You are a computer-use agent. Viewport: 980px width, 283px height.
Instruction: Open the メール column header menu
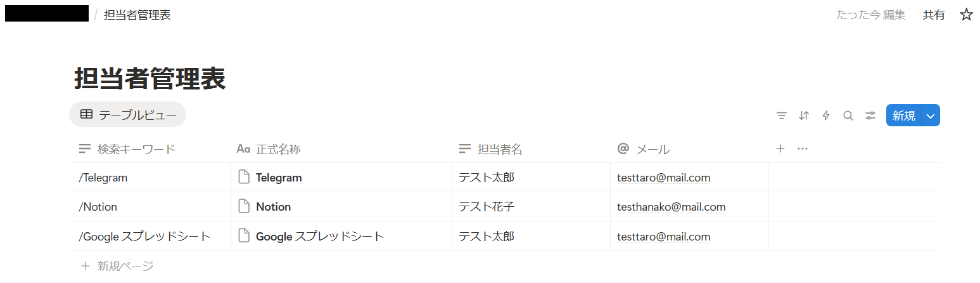689,149
